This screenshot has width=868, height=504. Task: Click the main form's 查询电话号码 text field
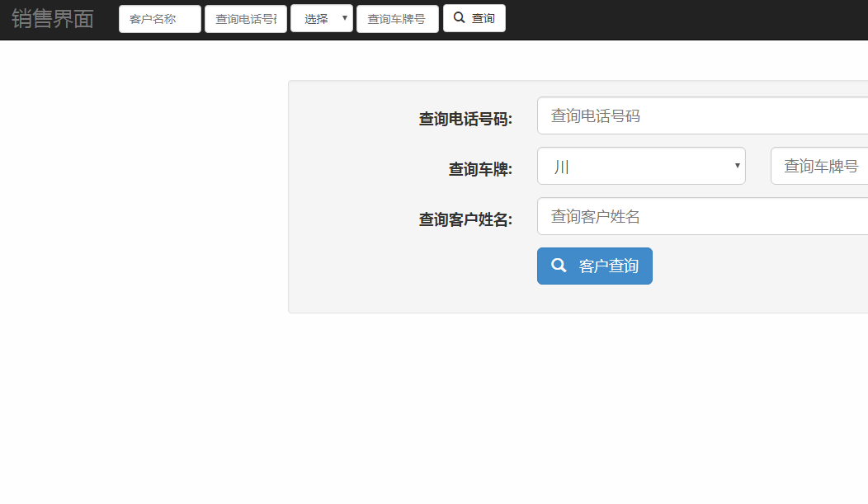[701, 116]
